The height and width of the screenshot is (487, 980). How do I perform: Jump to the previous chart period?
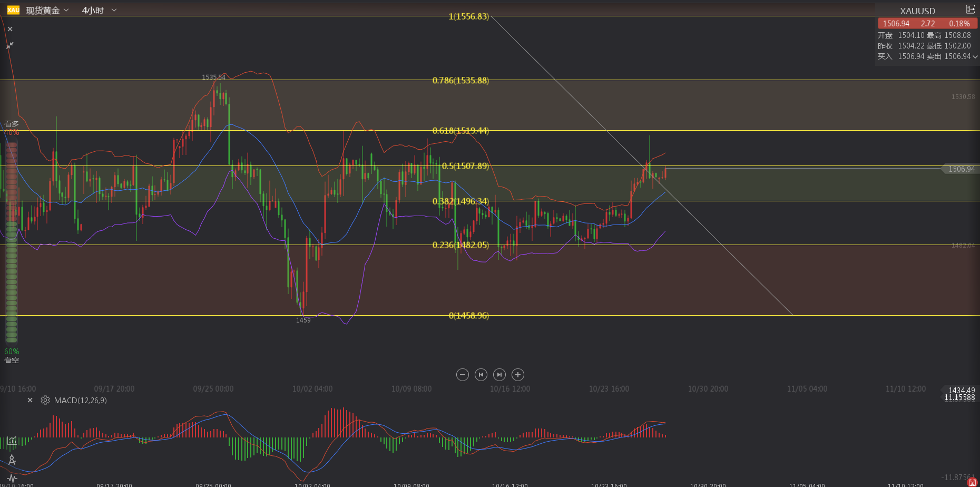(481, 375)
